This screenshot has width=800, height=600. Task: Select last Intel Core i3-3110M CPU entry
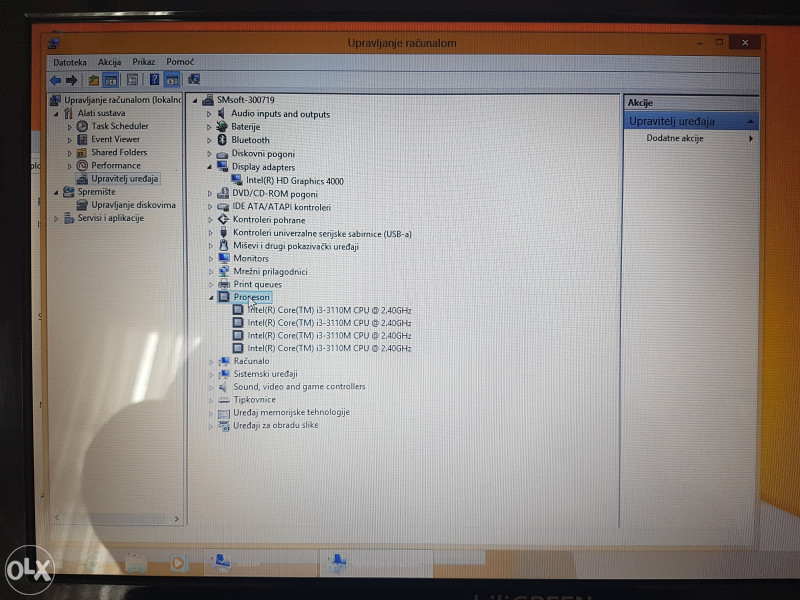click(329, 348)
